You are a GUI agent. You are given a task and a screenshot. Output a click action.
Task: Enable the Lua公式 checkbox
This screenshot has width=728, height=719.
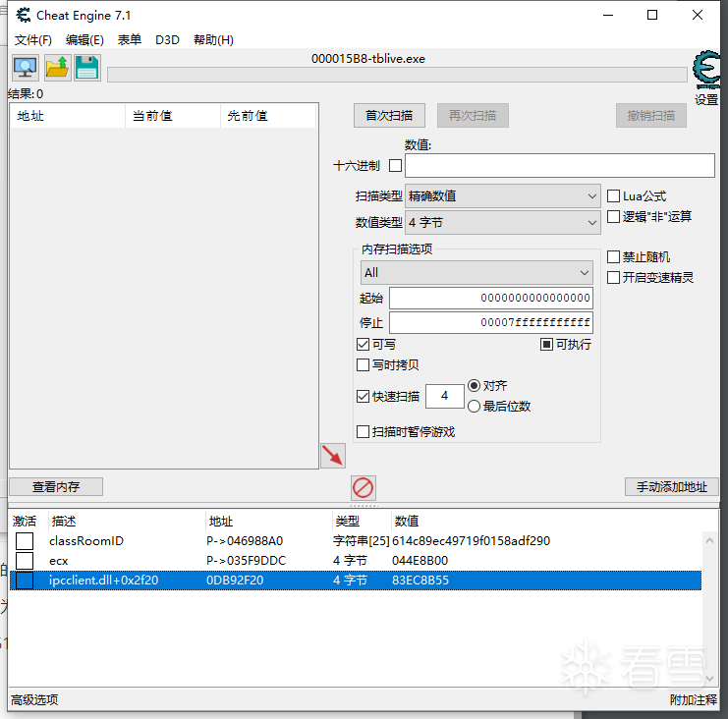(613, 195)
